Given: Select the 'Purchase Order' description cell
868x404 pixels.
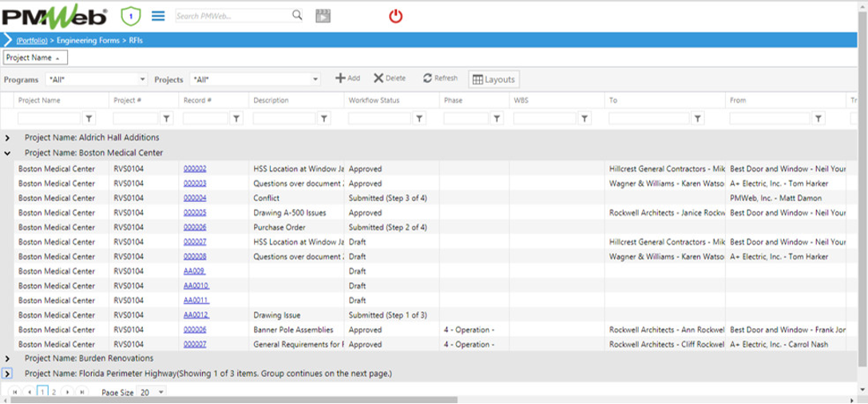Looking at the screenshot, I should [x=296, y=228].
